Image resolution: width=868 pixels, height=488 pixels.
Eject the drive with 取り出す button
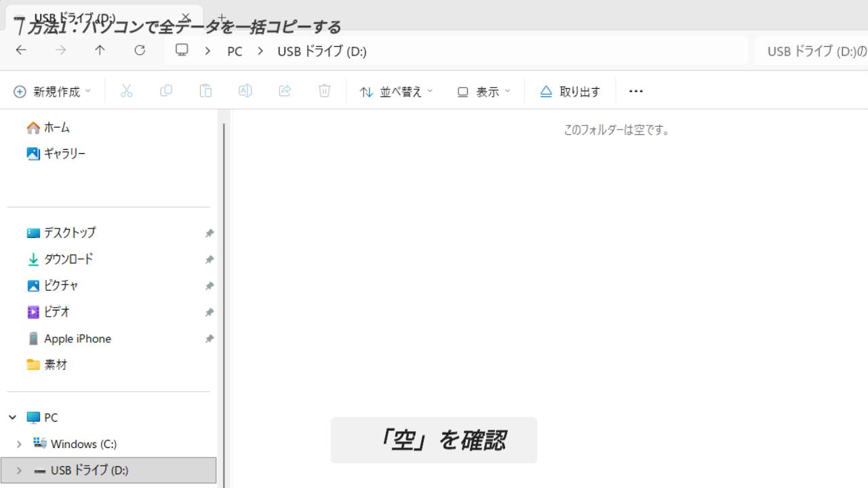(x=570, y=91)
